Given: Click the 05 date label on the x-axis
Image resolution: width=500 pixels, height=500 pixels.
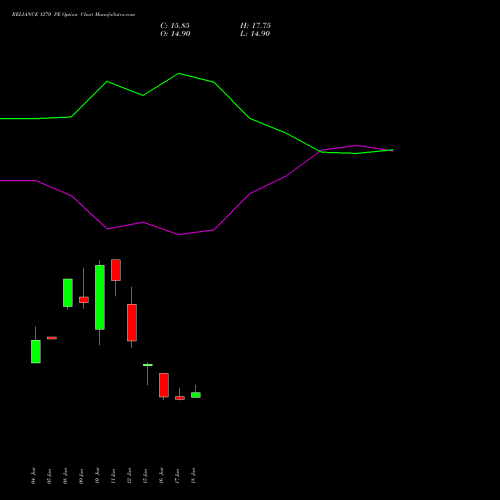Looking at the screenshot, I should pos(49,476).
